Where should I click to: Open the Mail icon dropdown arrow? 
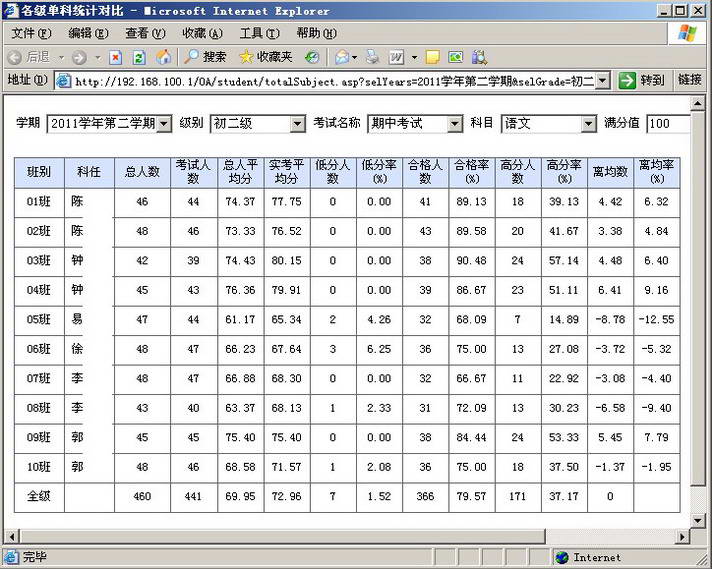tap(354, 58)
